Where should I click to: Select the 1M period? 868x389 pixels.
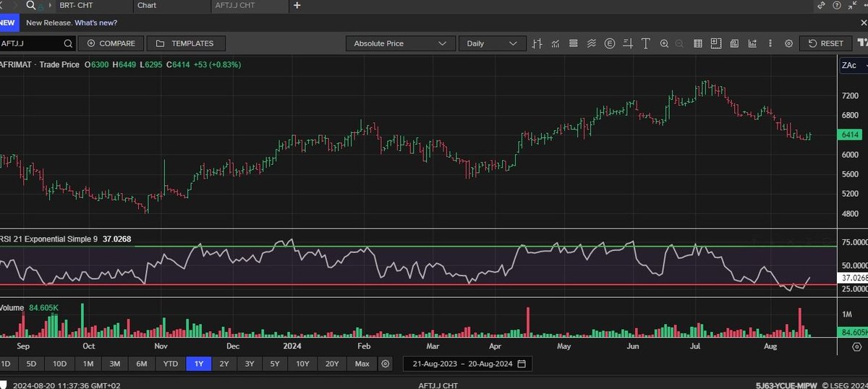click(88, 363)
